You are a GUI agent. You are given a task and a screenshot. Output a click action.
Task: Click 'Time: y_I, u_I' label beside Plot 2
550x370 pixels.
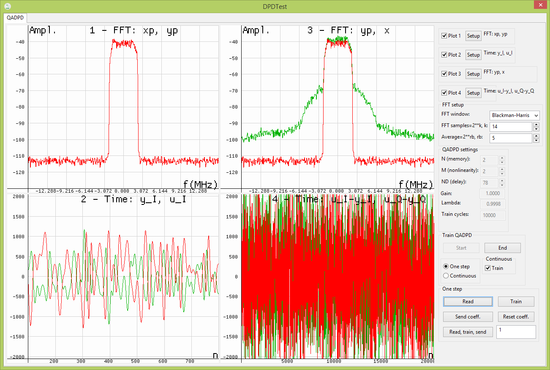[x=498, y=53]
